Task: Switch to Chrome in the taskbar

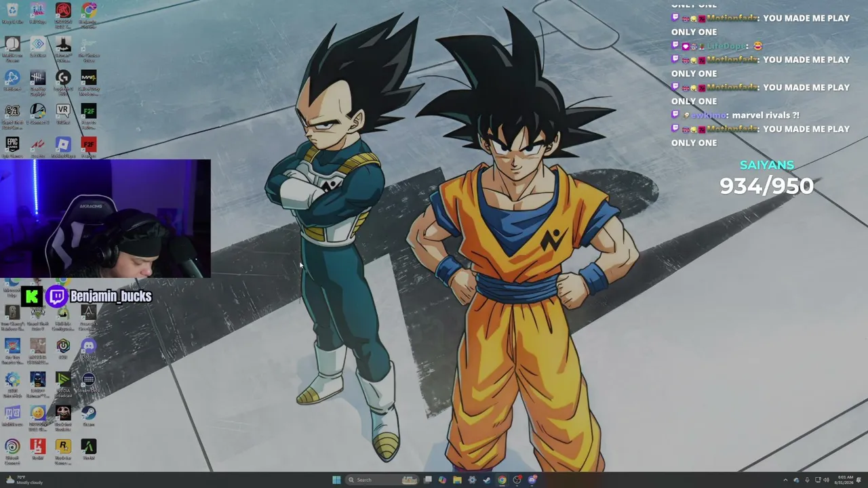Action: [x=502, y=480]
